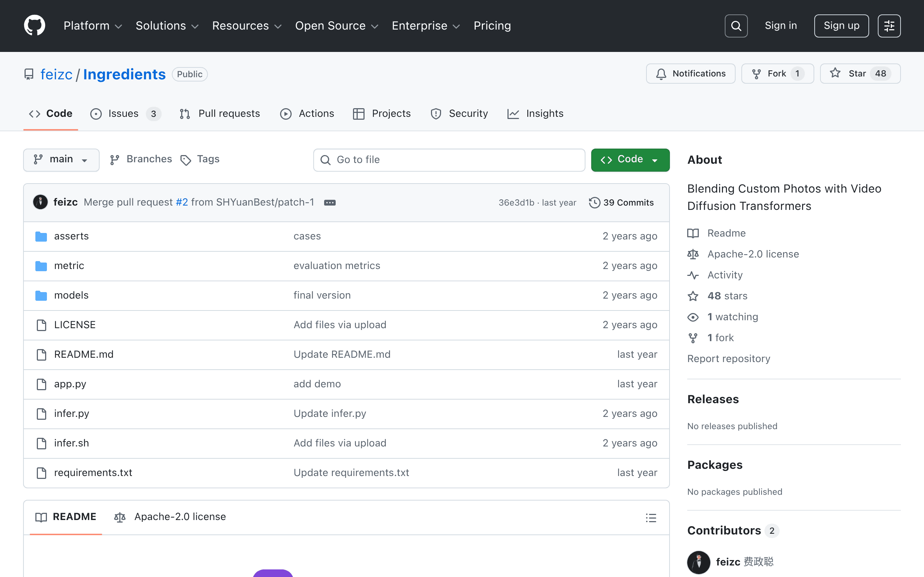Click the Notifications bell button
The height and width of the screenshot is (577, 924).
point(690,74)
